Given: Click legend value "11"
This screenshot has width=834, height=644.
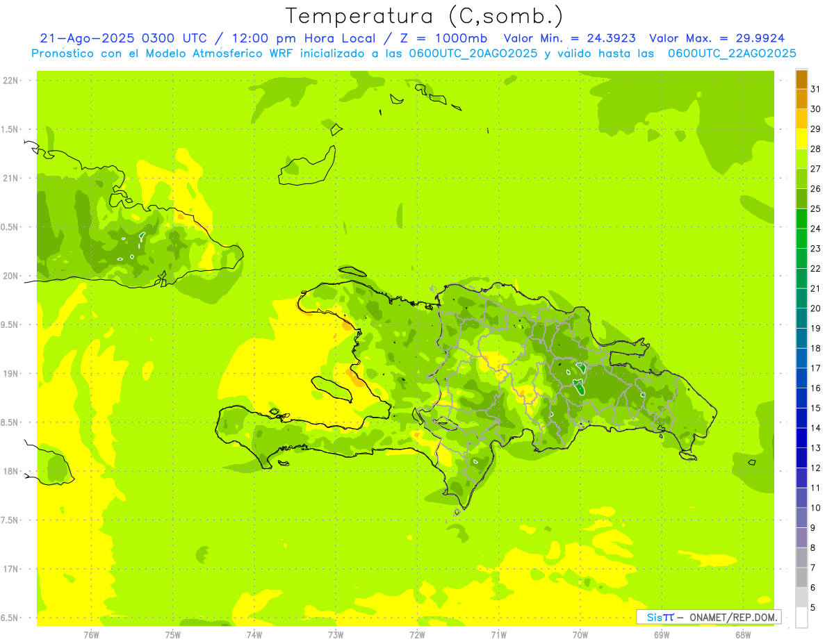Looking at the screenshot, I should point(816,488).
